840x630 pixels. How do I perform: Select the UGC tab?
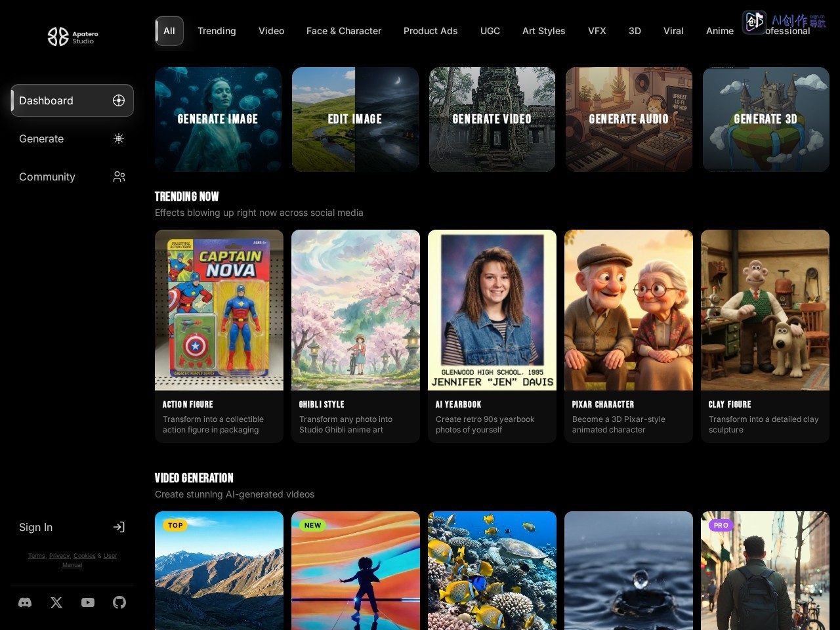click(490, 31)
